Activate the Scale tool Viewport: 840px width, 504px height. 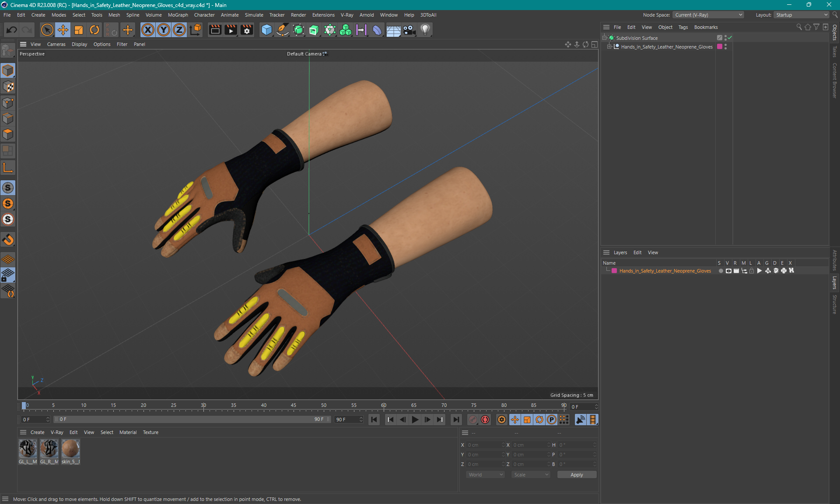coord(79,30)
